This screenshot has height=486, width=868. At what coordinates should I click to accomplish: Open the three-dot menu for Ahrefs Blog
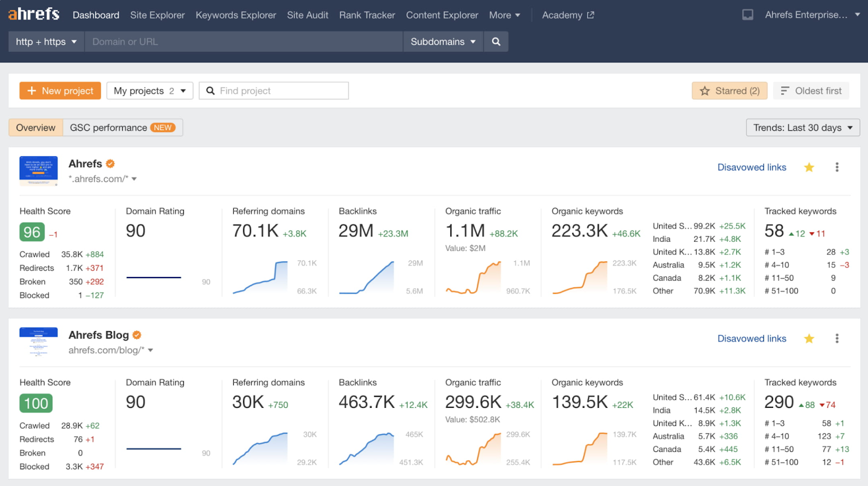pos(837,339)
